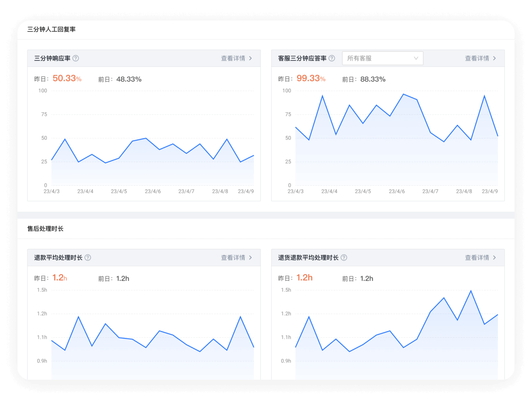532x401 pixels.
Task: Click help icon beside 客服三分钟应答率
Action: point(332,58)
